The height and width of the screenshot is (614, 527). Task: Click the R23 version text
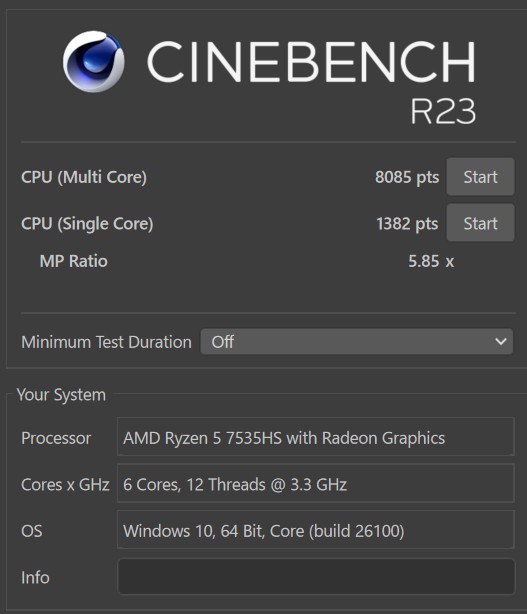click(x=443, y=111)
